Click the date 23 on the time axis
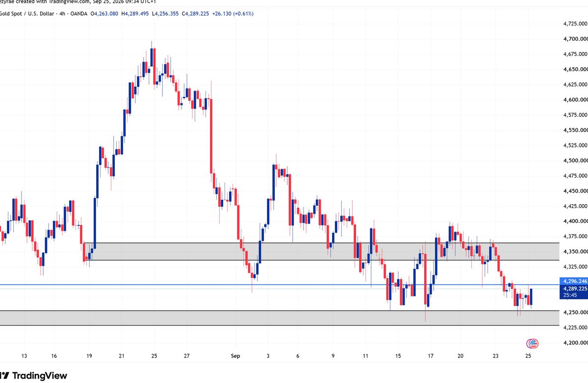Screen dimensions: 588x383 496,356
